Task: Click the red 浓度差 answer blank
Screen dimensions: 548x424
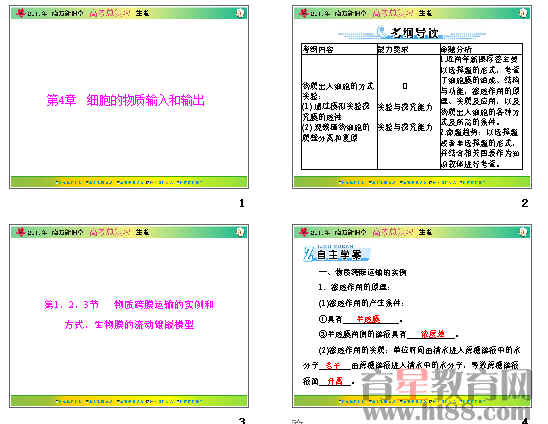Action: tap(433, 334)
